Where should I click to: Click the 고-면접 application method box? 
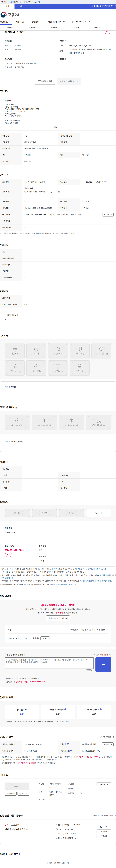point(44,513)
